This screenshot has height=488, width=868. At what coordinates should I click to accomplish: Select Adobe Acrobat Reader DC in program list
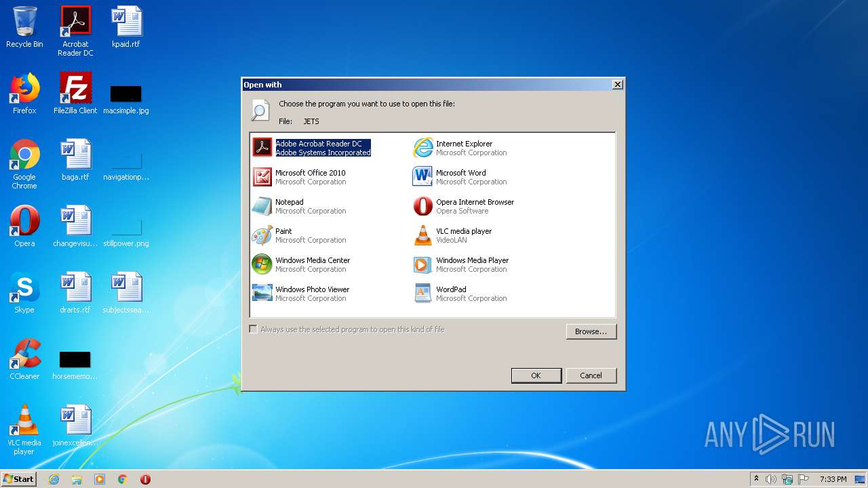(312, 148)
